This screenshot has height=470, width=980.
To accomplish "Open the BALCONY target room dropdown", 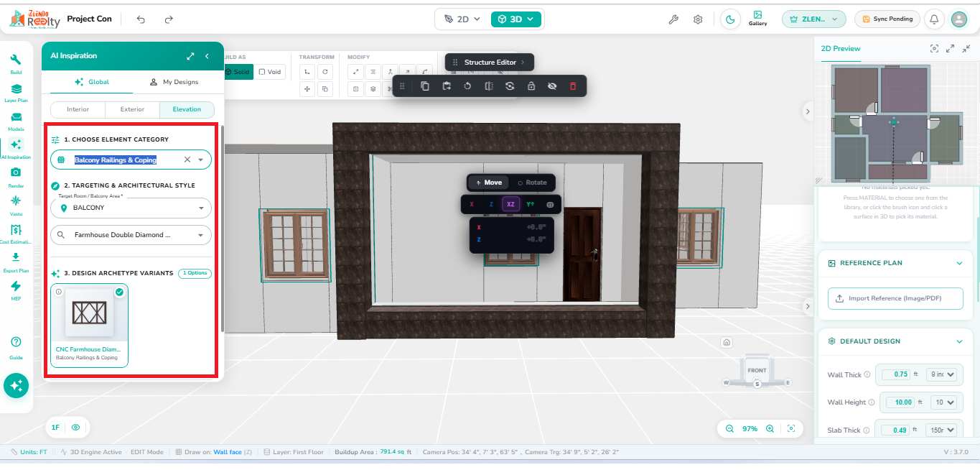I will (131, 208).
